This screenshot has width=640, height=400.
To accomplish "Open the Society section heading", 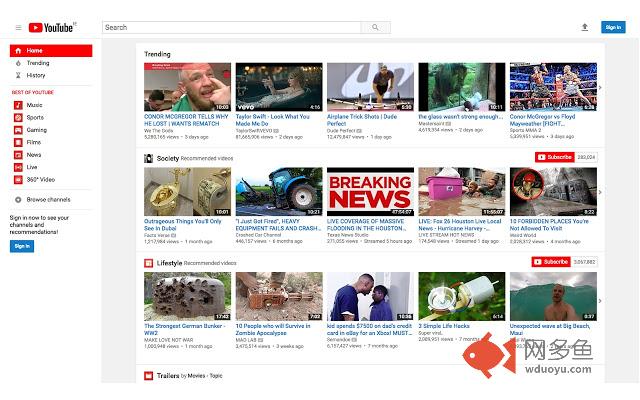I will (168, 158).
